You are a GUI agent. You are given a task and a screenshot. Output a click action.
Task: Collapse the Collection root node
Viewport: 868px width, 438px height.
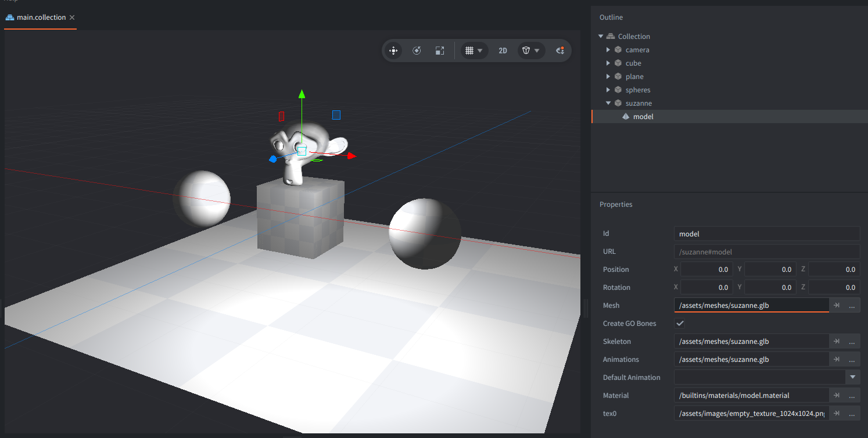click(601, 36)
